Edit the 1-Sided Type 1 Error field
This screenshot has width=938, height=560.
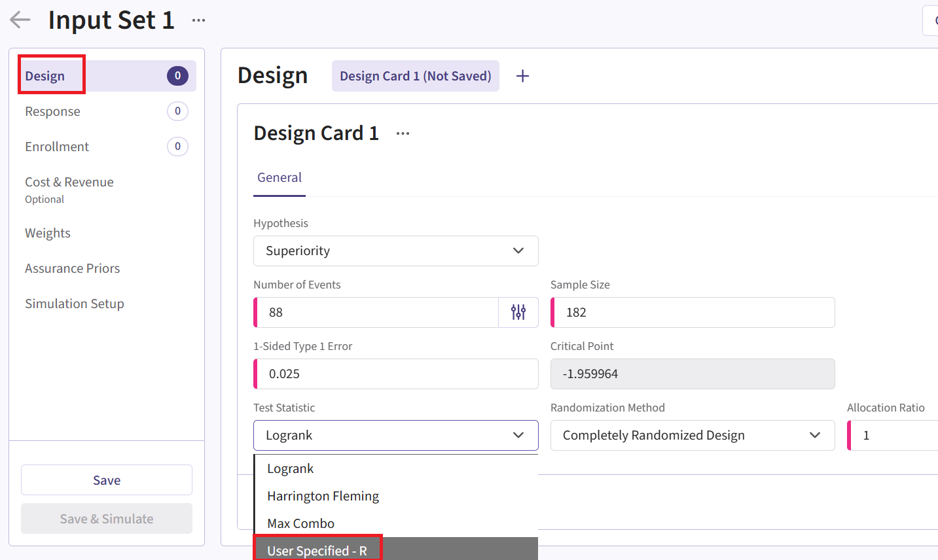point(397,374)
